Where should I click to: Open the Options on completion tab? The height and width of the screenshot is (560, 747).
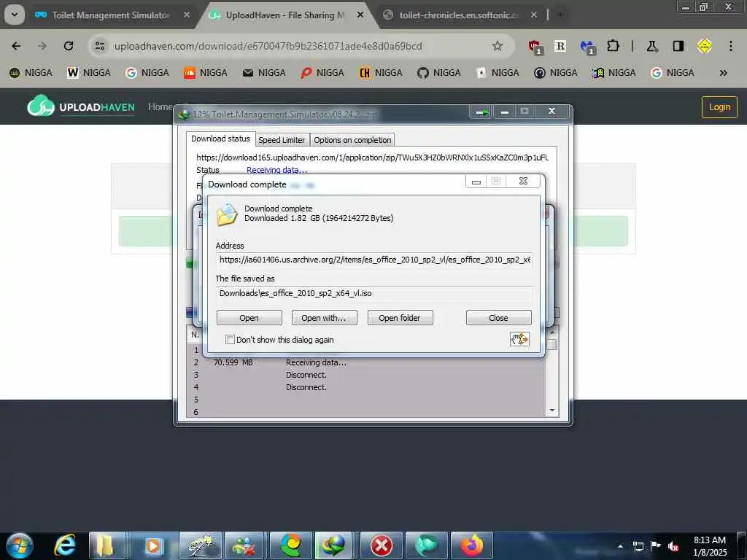[x=352, y=140]
